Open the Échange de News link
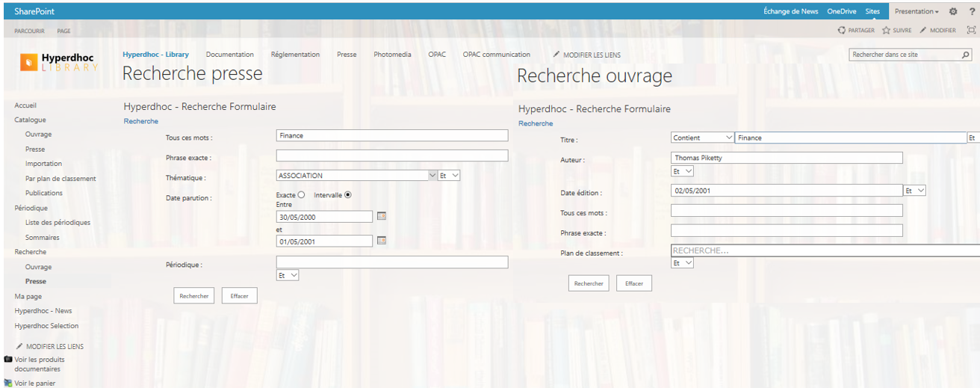Screen dimensions: 980x388 791,11
